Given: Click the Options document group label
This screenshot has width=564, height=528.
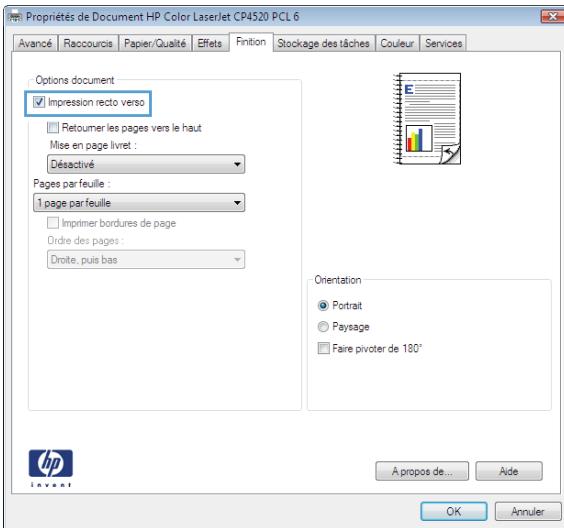Looking at the screenshot, I should [x=74, y=80].
